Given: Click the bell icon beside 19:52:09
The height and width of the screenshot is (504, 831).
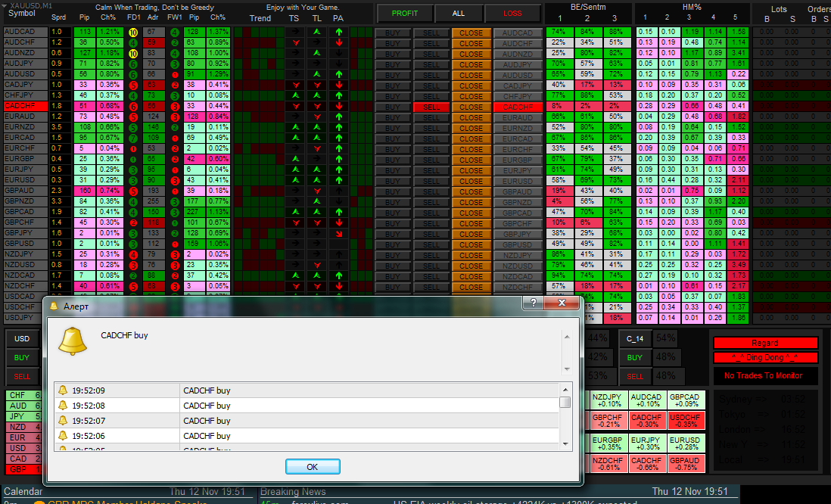Looking at the screenshot, I should (63, 390).
